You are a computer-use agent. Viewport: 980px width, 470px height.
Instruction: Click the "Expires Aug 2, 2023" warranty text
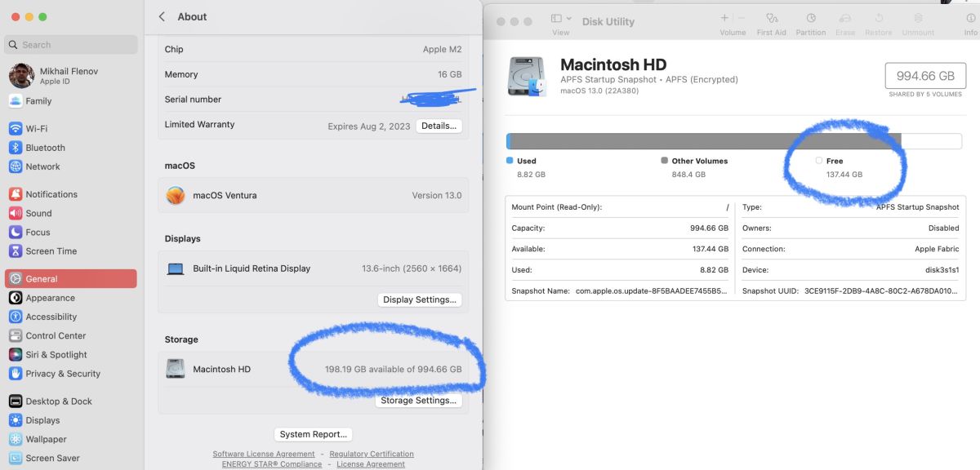click(x=368, y=126)
